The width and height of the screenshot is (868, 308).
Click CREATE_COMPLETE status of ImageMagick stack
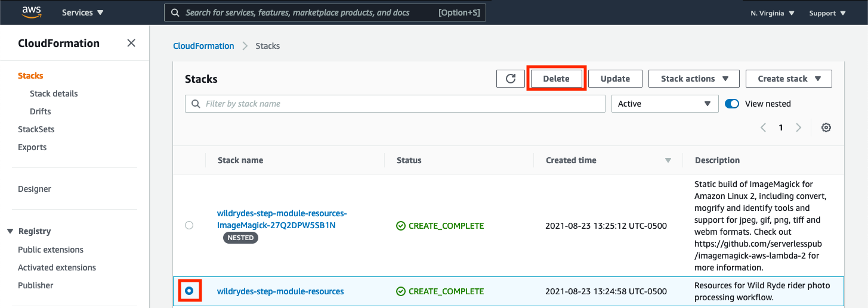pos(440,226)
